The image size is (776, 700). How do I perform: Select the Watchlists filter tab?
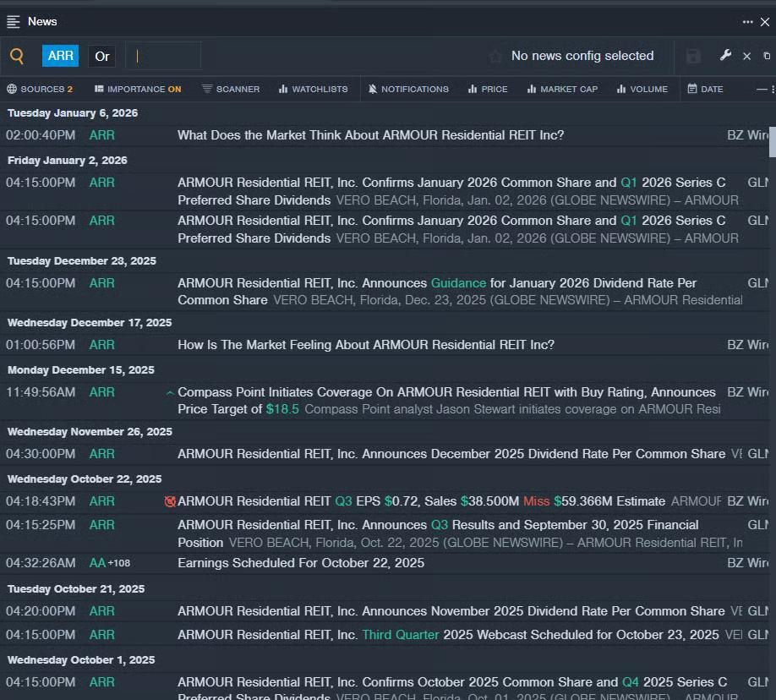pos(313,89)
